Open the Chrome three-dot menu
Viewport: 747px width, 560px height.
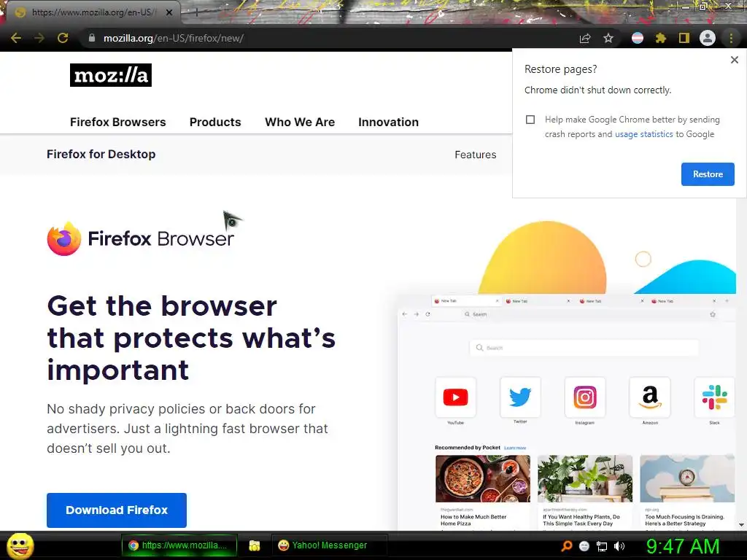pyautogui.click(x=731, y=38)
